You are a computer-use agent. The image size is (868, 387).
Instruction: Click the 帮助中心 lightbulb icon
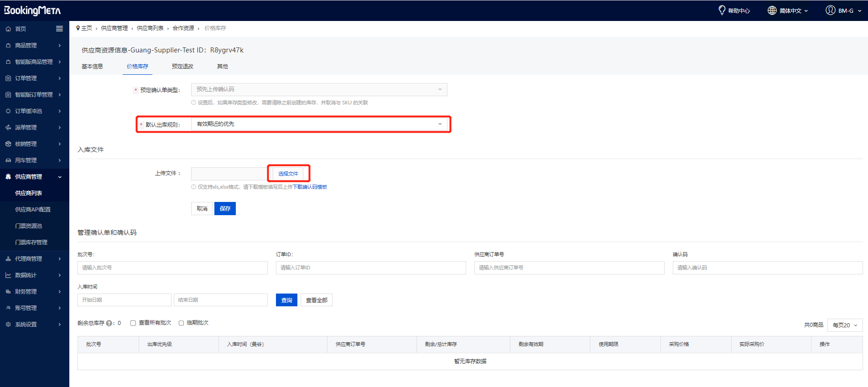(722, 10)
